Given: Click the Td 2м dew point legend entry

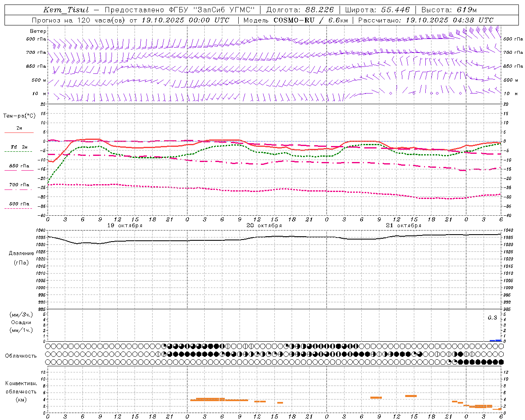Looking at the screenshot, I should pos(19,147).
